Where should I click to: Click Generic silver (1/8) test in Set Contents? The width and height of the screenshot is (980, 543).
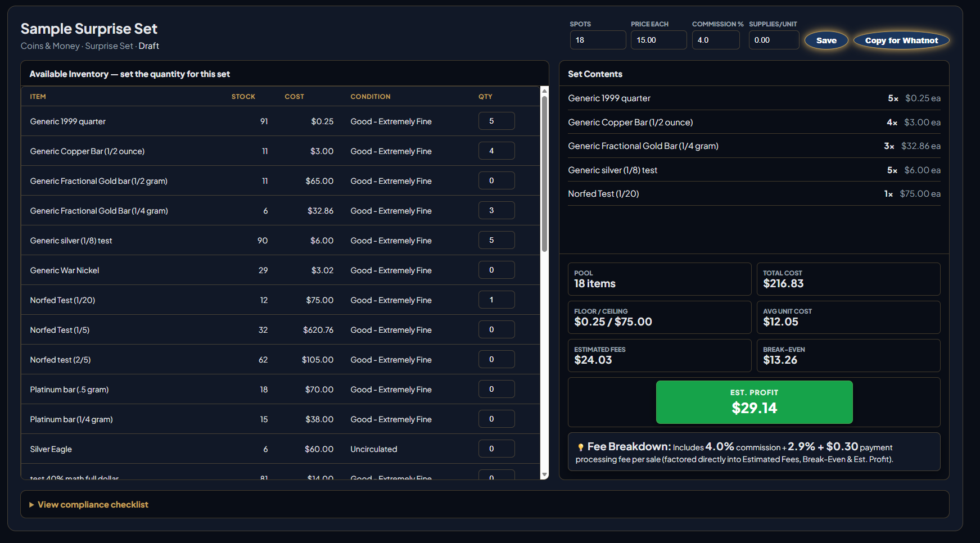point(612,170)
